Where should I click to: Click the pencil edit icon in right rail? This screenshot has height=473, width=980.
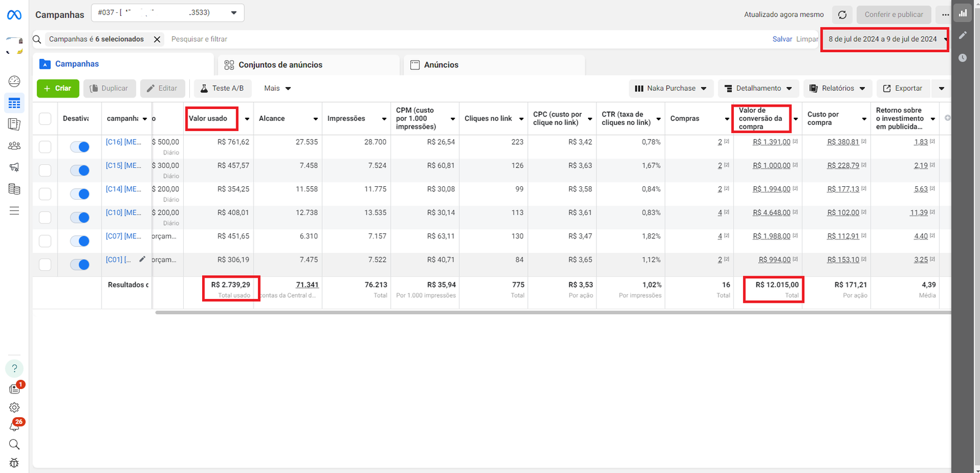click(x=963, y=36)
